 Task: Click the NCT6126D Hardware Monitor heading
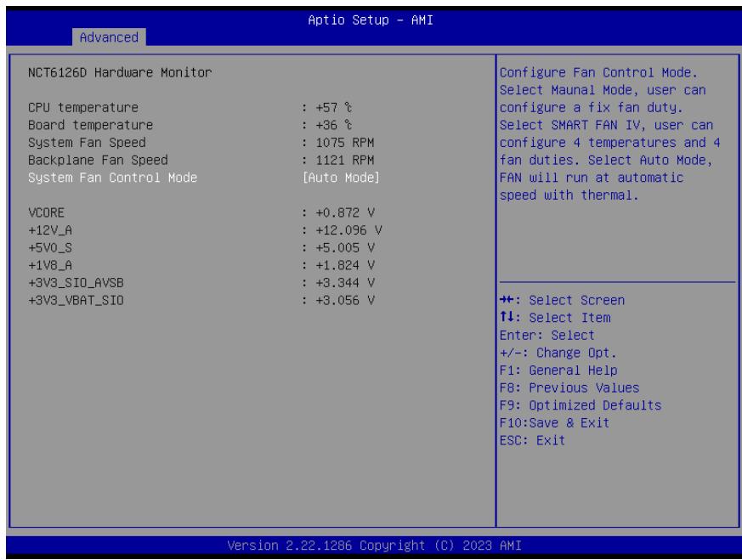[x=120, y=73]
